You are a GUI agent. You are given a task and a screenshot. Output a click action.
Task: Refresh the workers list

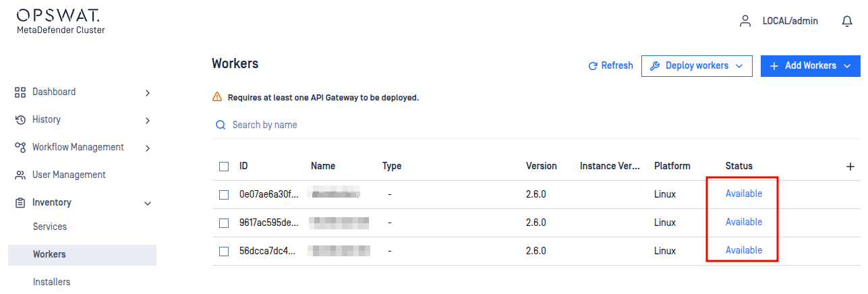point(610,66)
